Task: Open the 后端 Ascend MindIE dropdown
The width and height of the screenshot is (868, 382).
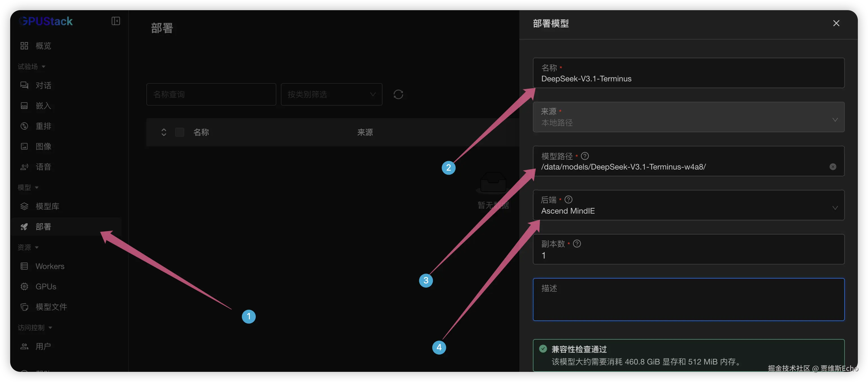Action: coord(688,205)
